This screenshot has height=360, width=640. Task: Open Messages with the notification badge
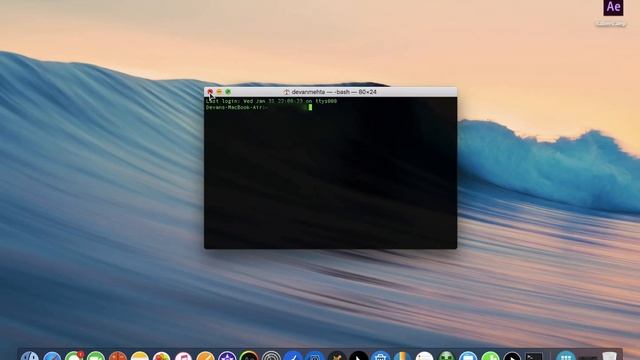(74, 356)
